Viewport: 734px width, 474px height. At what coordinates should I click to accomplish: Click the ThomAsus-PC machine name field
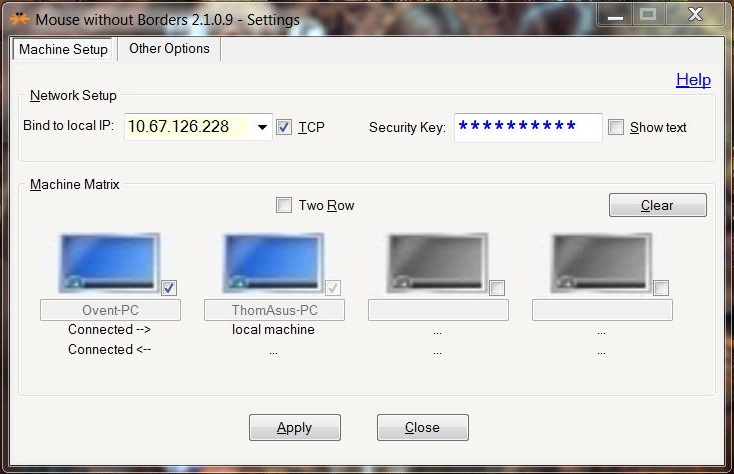pos(274,310)
